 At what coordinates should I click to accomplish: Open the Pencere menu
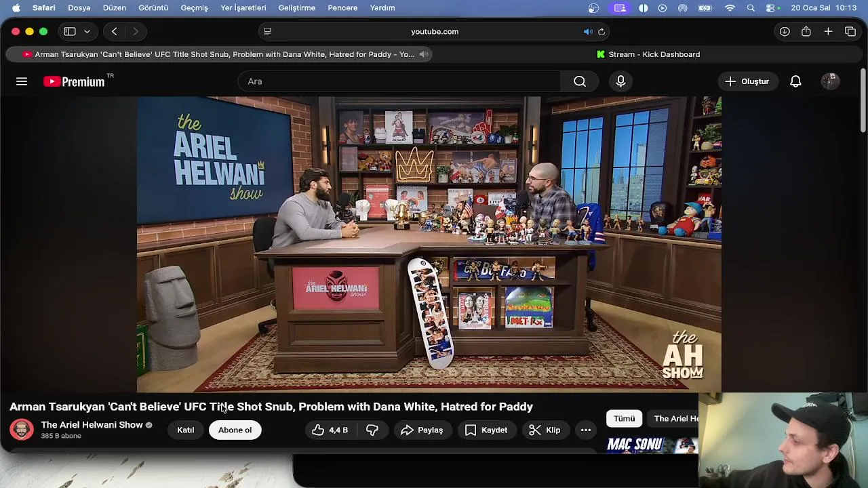342,8
